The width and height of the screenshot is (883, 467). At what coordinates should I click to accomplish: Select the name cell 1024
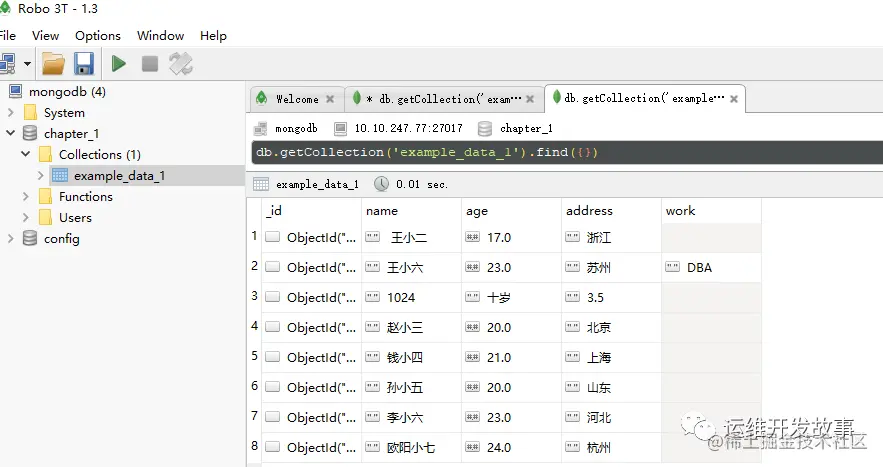(411, 297)
